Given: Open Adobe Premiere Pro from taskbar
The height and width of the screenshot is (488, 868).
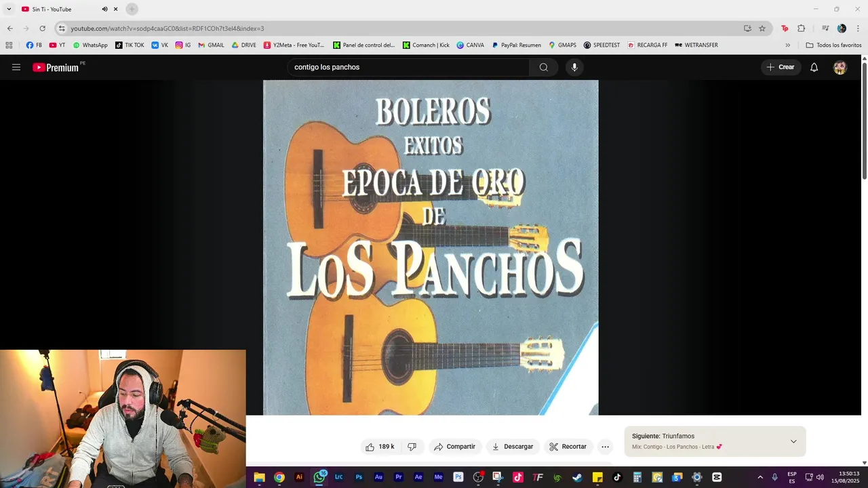Looking at the screenshot, I should [399, 477].
